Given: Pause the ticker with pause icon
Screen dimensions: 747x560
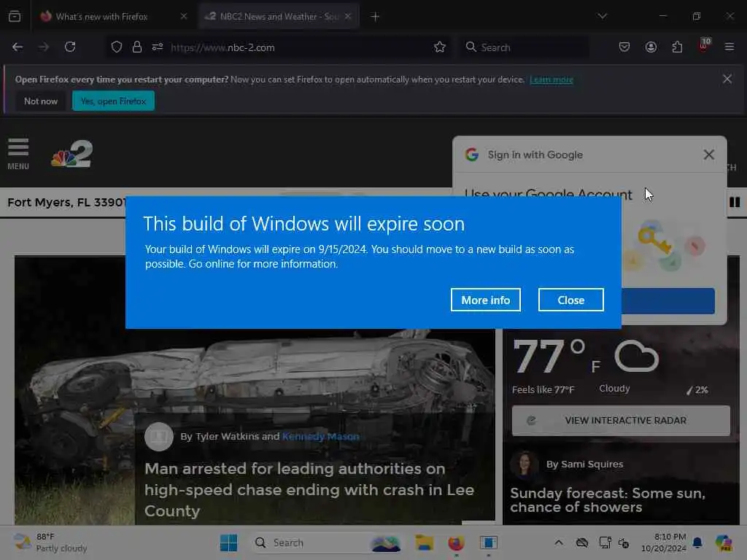Looking at the screenshot, I should 735,203.
